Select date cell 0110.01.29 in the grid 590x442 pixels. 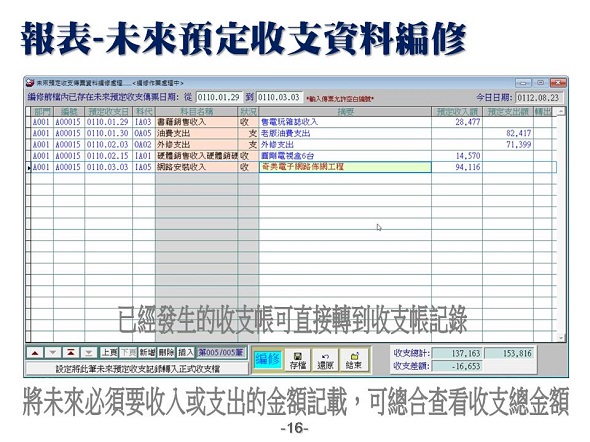[108, 122]
